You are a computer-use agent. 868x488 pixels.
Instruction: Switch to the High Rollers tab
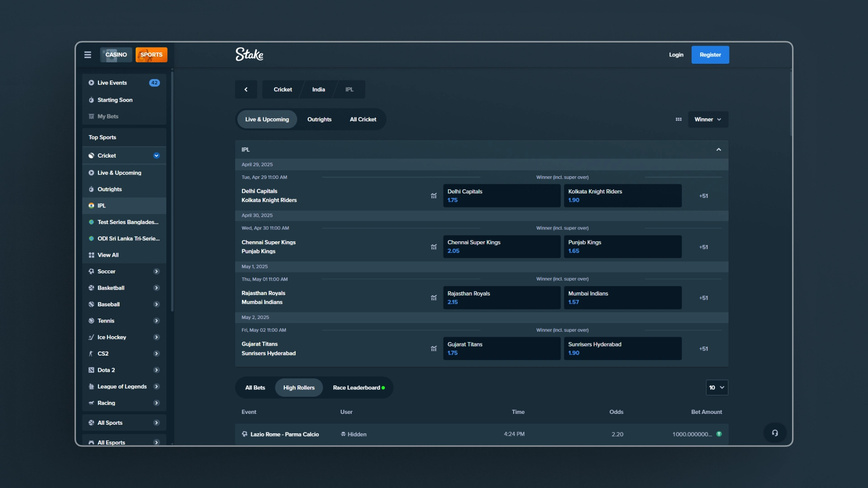(x=299, y=388)
